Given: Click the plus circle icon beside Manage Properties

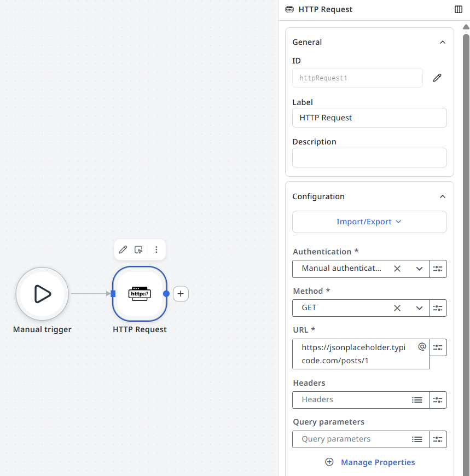Looking at the screenshot, I should pos(329,462).
